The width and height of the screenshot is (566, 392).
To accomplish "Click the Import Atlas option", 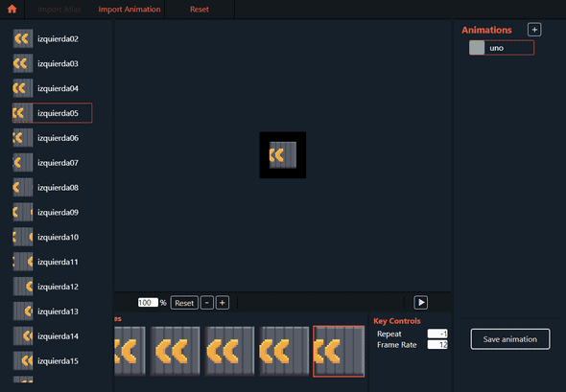I will [59, 10].
